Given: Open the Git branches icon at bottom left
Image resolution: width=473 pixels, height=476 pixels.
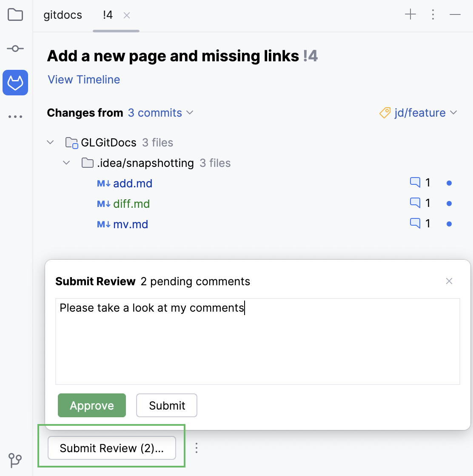Looking at the screenshot, I should point(15,460).
